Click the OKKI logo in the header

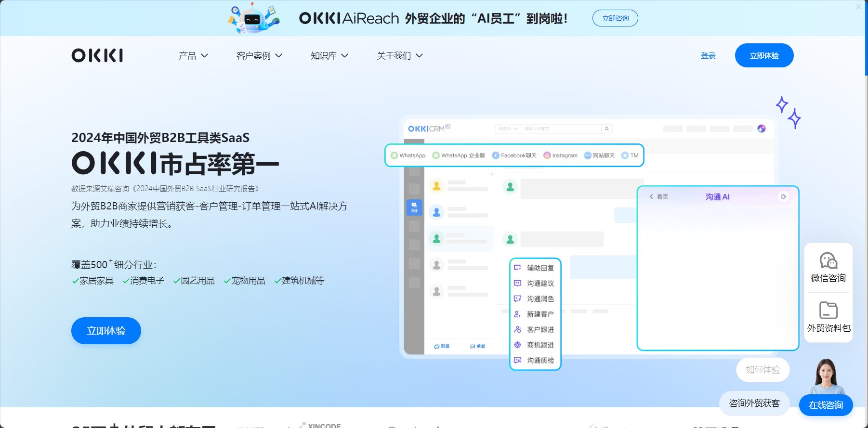click(x=97, y=55)
